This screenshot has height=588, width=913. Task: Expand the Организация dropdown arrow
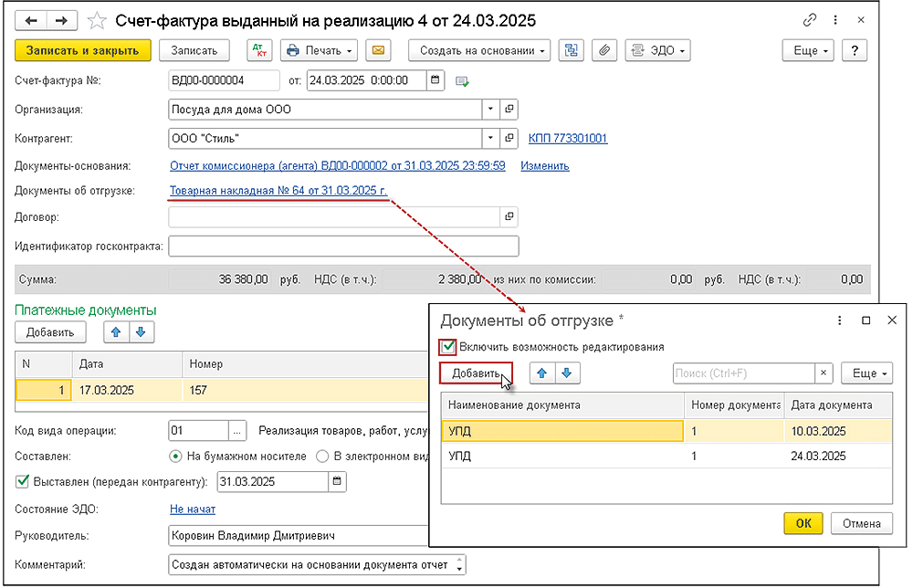(491, 110)
